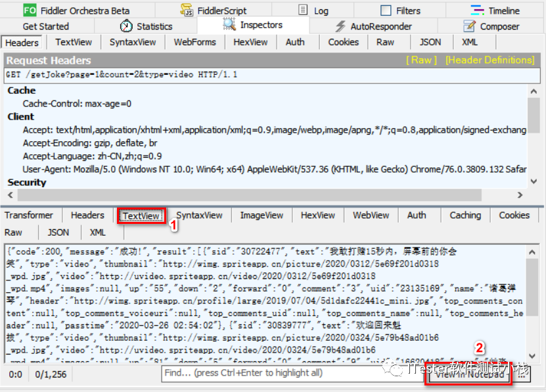546x392 pixels.
Task: Click the Security group heading
Action: pyautogui.click(x=27, y=183)
